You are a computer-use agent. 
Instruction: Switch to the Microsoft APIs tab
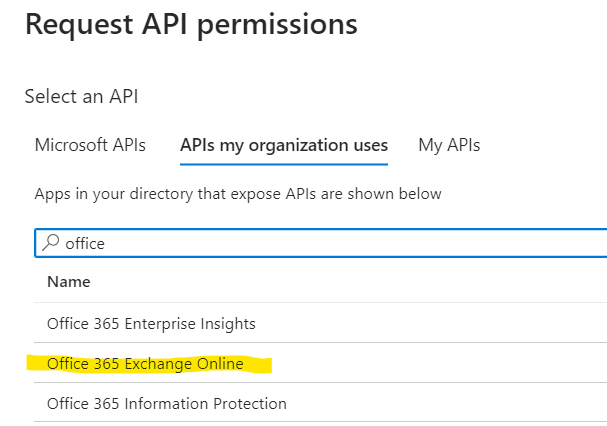point(90,145)
